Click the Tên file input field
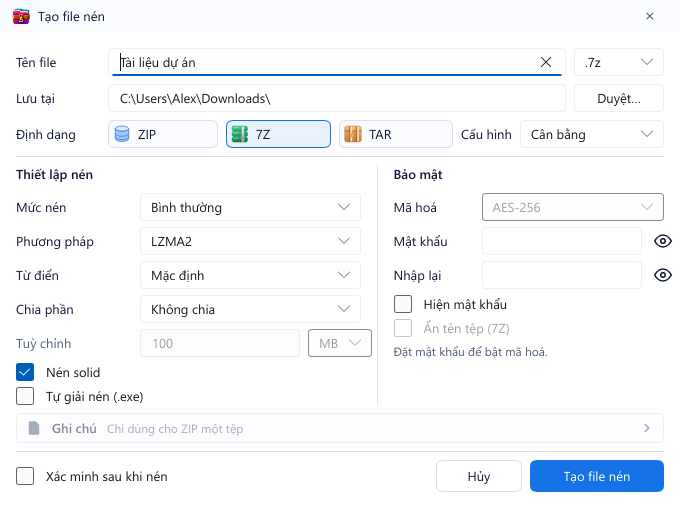This screenshot has width=680, height=508. 337,62
